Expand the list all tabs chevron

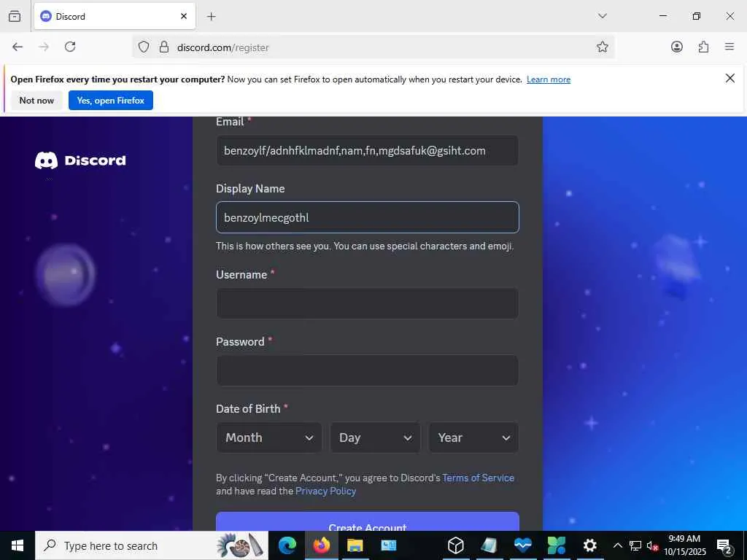602,16
